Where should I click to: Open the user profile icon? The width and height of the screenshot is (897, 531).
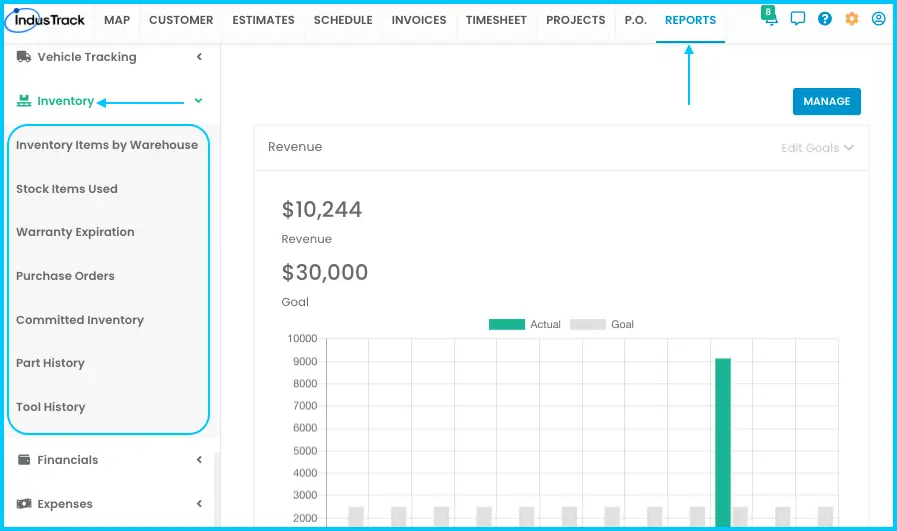point(878,19)
